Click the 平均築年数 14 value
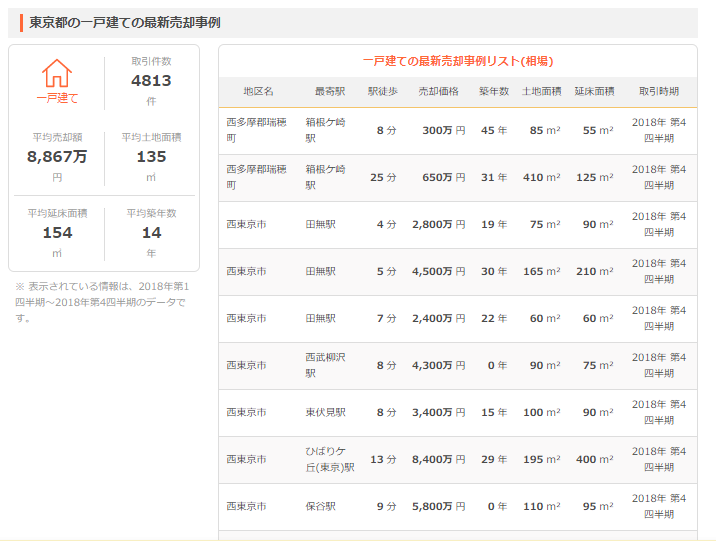 151,233
